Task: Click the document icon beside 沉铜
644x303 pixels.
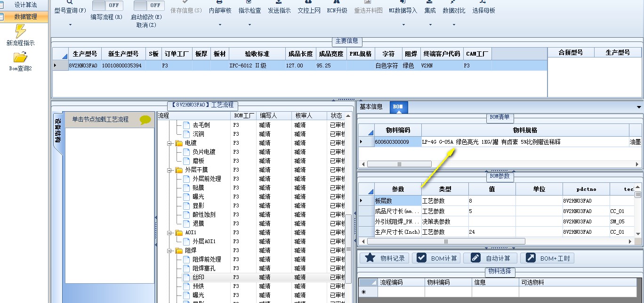Action: (186, 134)
